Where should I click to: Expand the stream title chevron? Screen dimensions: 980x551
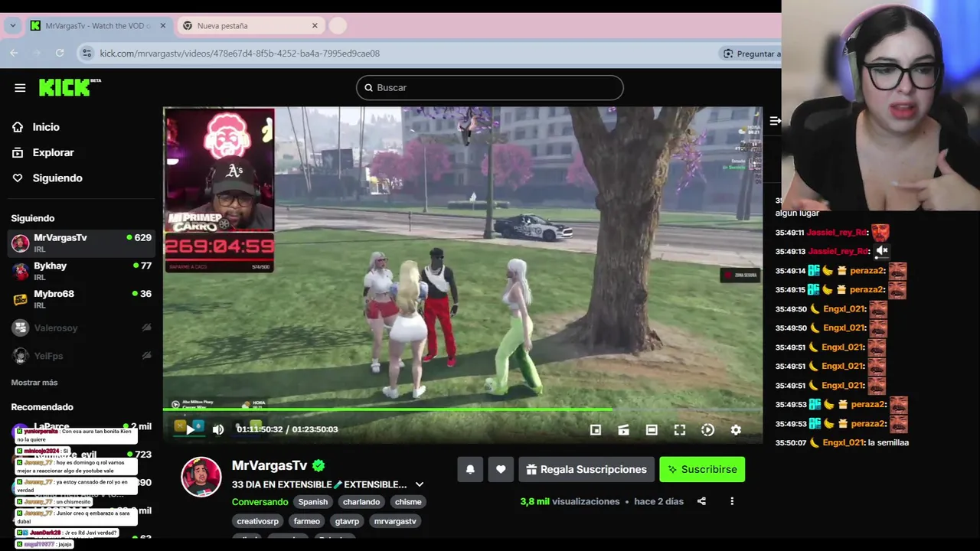pos(420,484)
